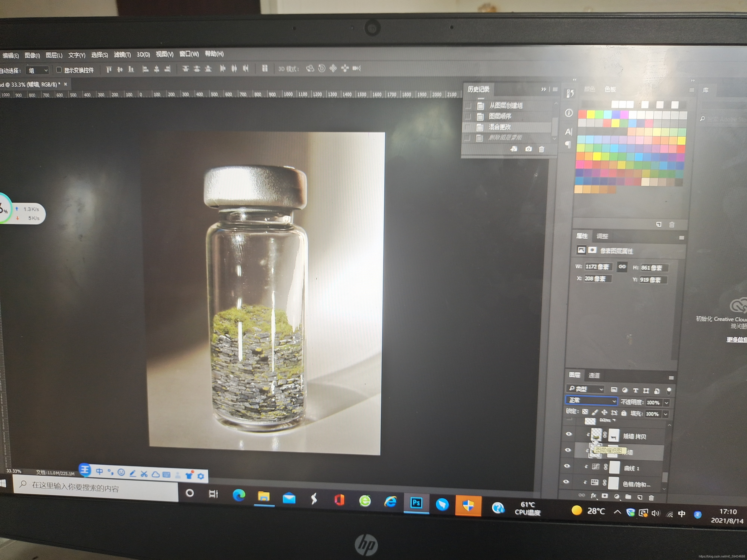Viewport: 747px width, 560px height.
Task: Click the create new group folder icon
Action: (x=628, y=497)
